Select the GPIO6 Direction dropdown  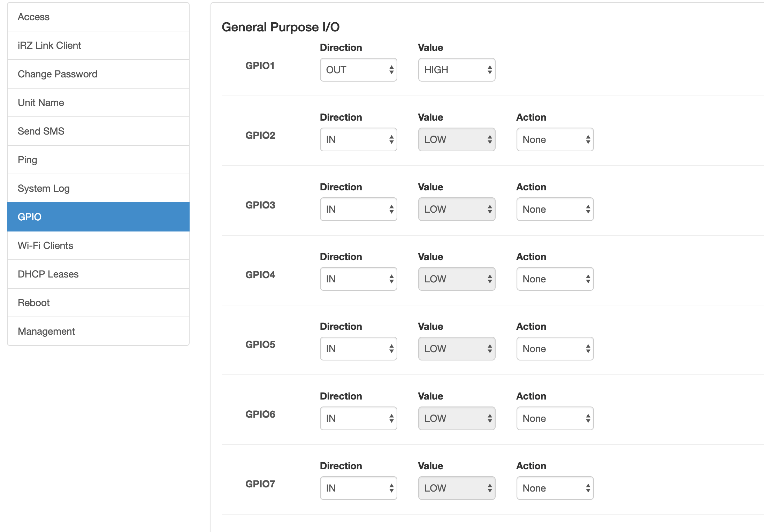pyautogui.click(x=358, y=418)
